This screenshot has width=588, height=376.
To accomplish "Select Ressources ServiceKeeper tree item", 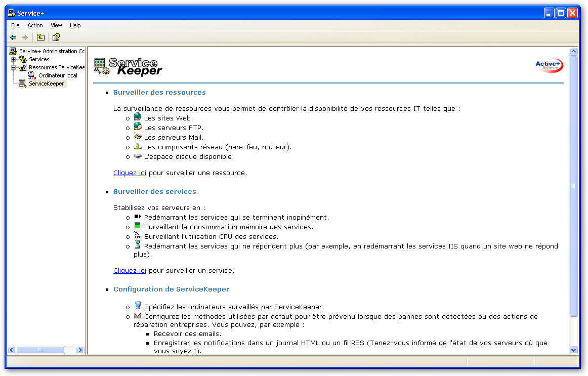I will click(57, 67).
